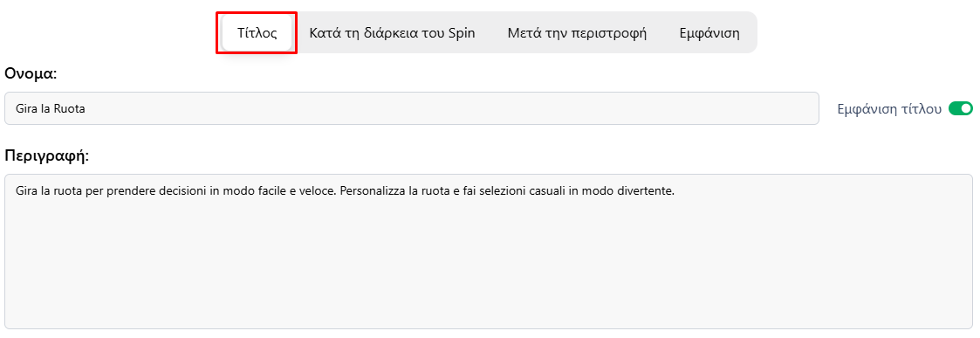Open the Τίτλος tab
Screen dimensions: 980x338
pos(257,33)
